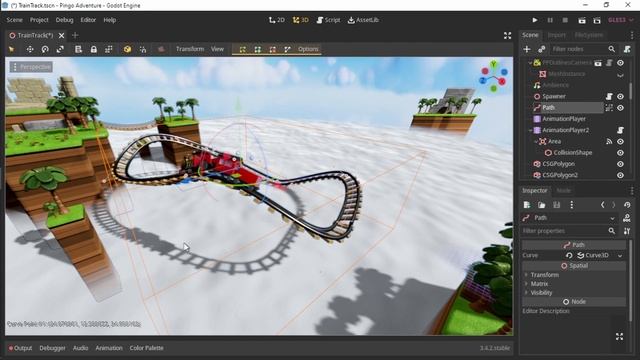
Task: Switch to Rotate mode tool
Action: tap(45, 49)
